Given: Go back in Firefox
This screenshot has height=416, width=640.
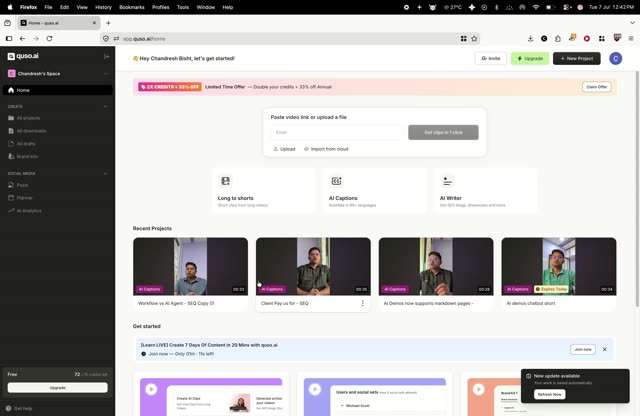Looking at the screenshot, I should (x=22, y=38).
